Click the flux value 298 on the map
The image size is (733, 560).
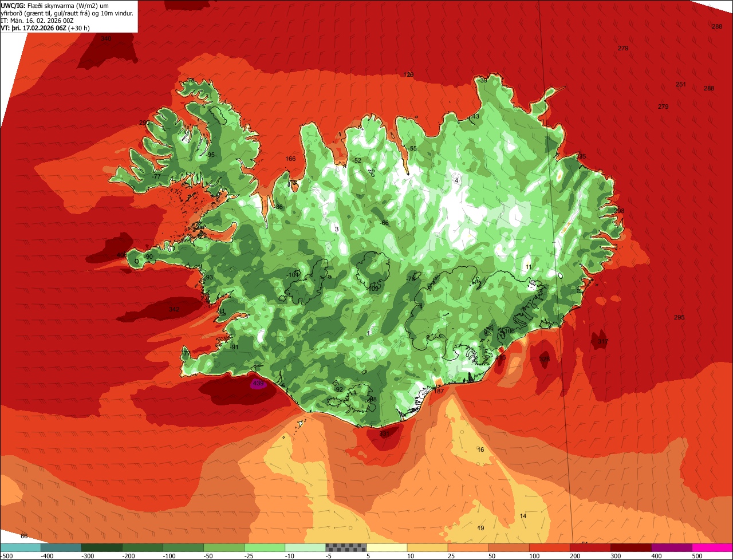(x=619, y=211)
